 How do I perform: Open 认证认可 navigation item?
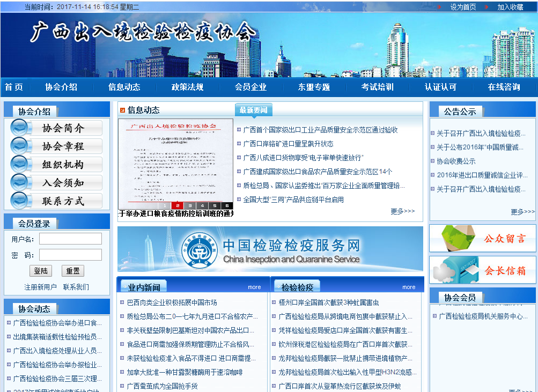click(440, 87)
